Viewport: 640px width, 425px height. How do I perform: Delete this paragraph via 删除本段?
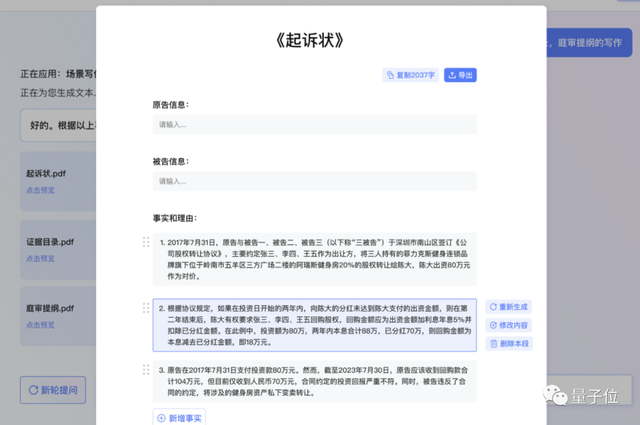pos(510,344)
